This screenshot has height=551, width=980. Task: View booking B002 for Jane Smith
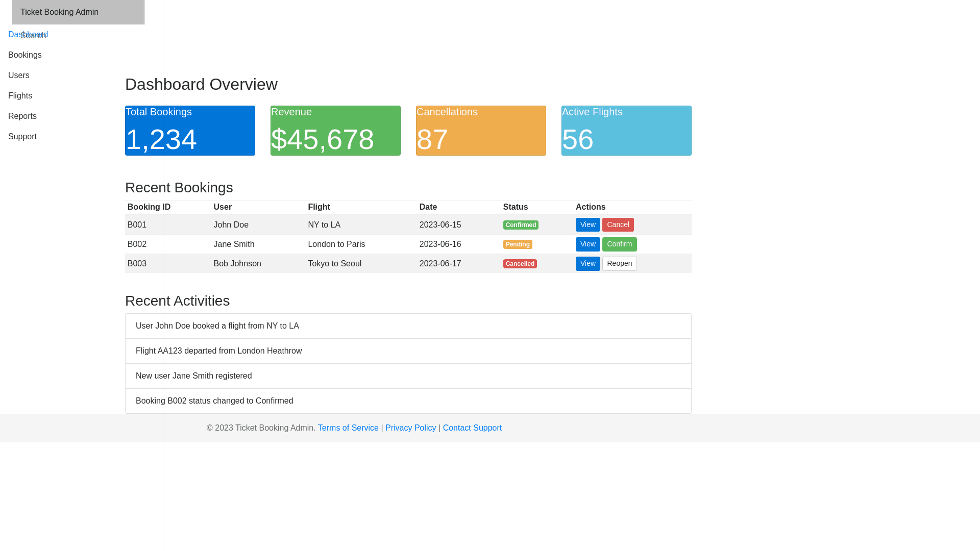point(587,244)
